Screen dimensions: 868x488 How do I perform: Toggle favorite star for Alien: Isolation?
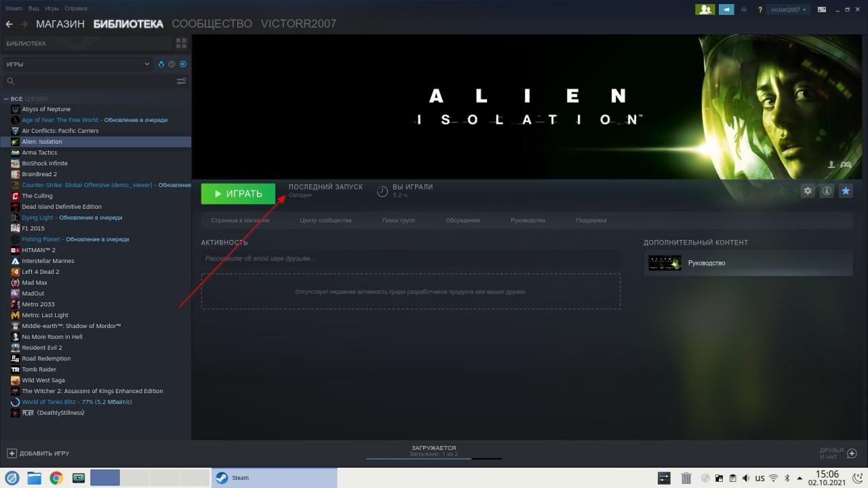coord(846,191)
